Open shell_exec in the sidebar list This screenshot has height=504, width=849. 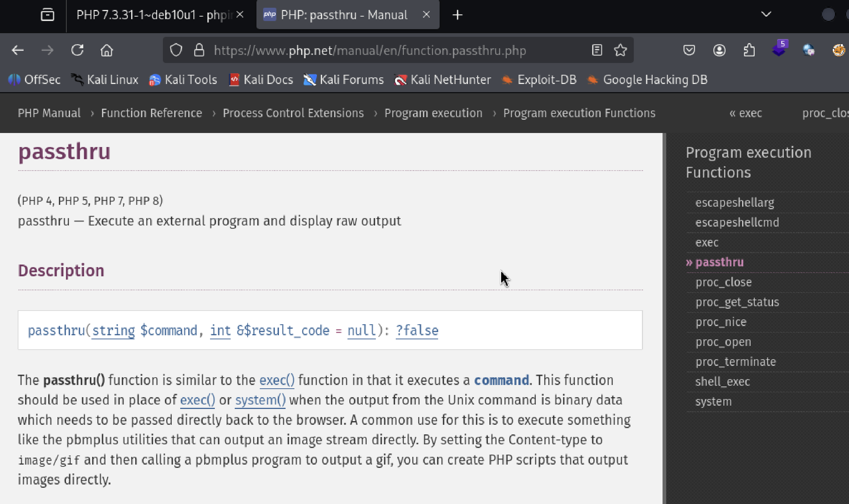[722, 381]
